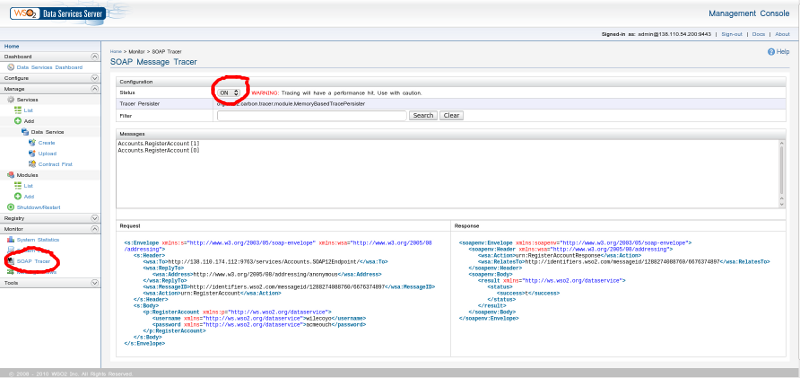Click the Contract First icon
Viewport: 800px width, 378px height.
(33, 164)
